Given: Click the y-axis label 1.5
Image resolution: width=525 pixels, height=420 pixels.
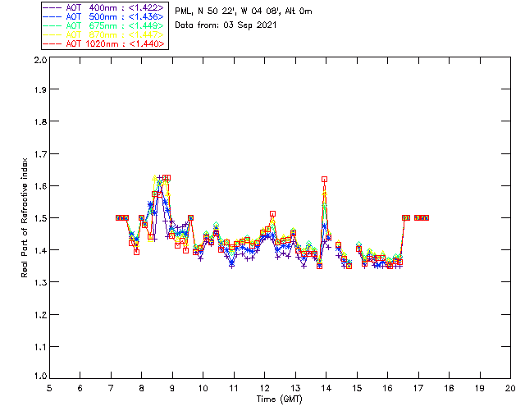Looking at the screenshot, I should pos(40,218).
